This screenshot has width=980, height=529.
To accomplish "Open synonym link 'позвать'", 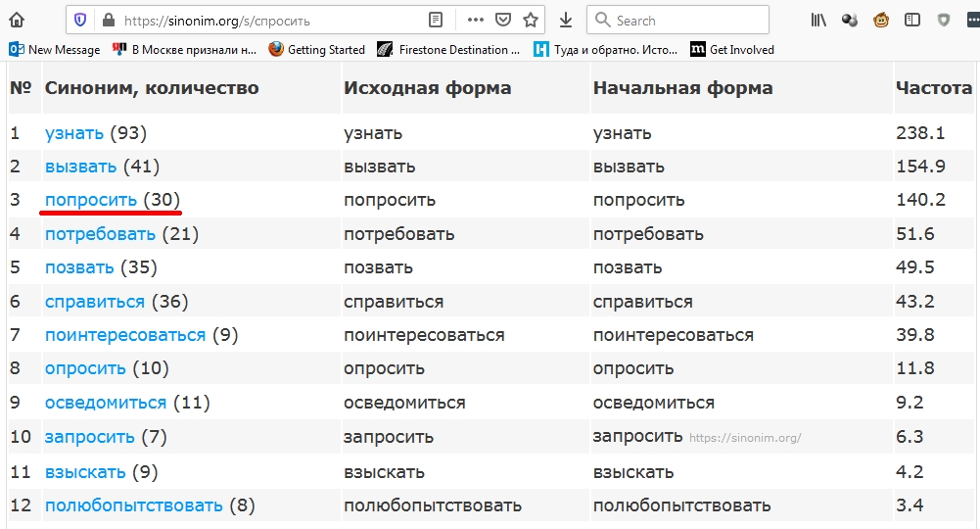I will point(79,267).
